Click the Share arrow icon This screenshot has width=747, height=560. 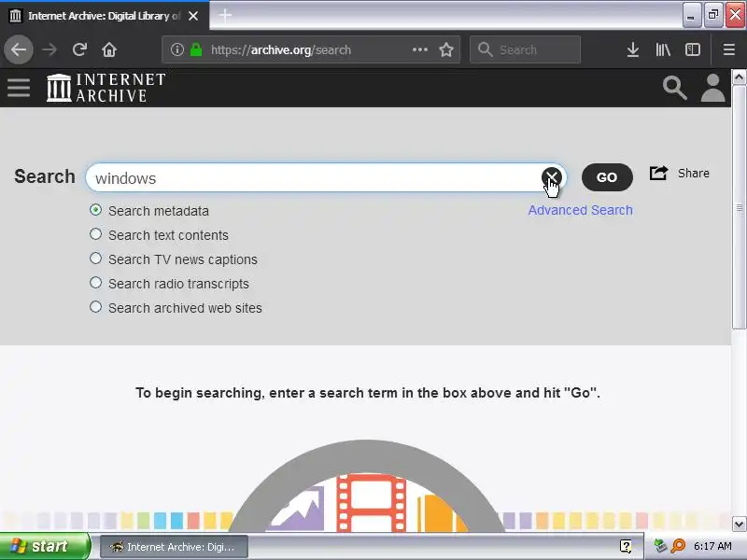[659, 173]
